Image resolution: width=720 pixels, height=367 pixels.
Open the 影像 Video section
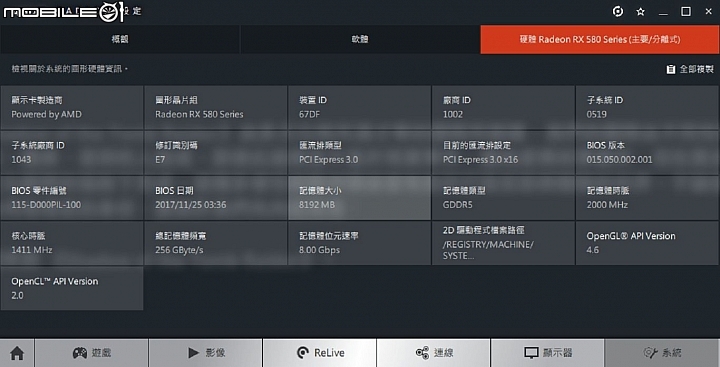(206, 353)
